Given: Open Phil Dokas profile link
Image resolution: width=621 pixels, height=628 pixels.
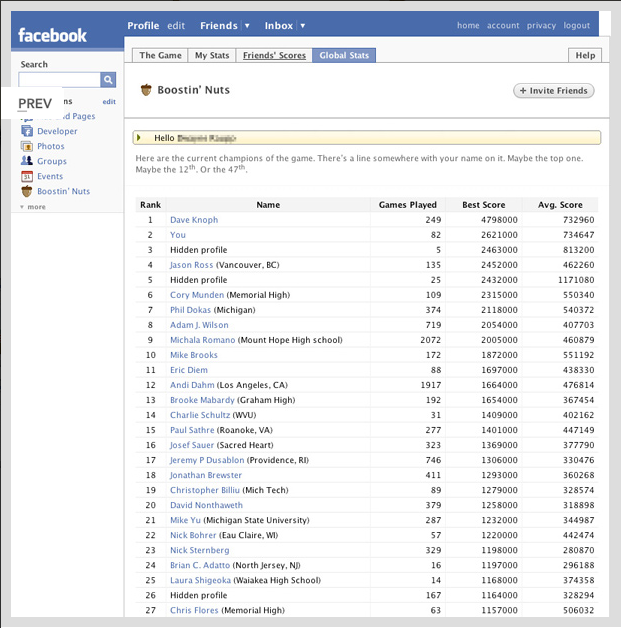Looking at the screenshot, I should (190, 310).
